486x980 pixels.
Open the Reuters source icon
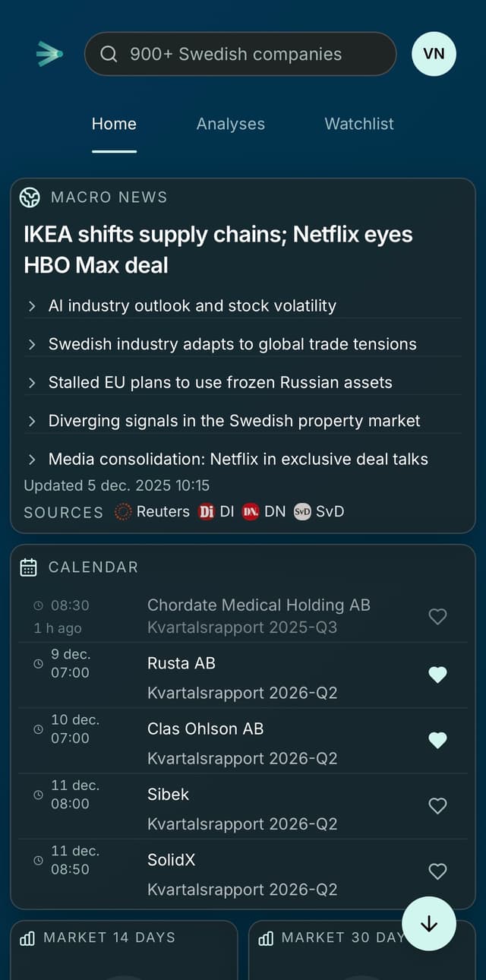pos(123,512)
